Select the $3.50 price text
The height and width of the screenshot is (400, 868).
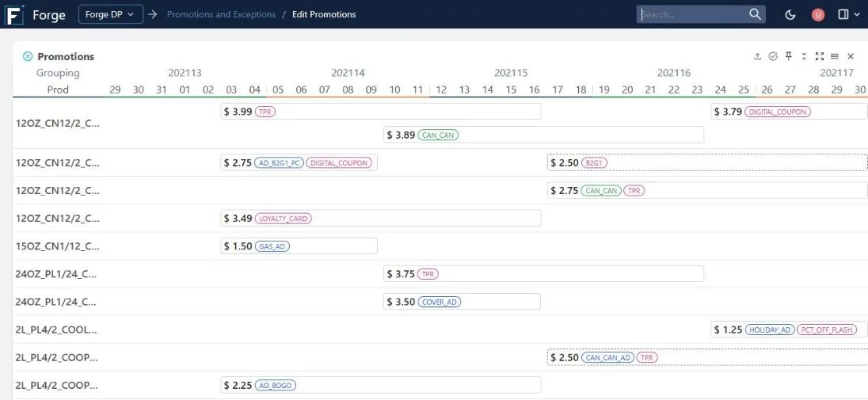coord(401,302)
